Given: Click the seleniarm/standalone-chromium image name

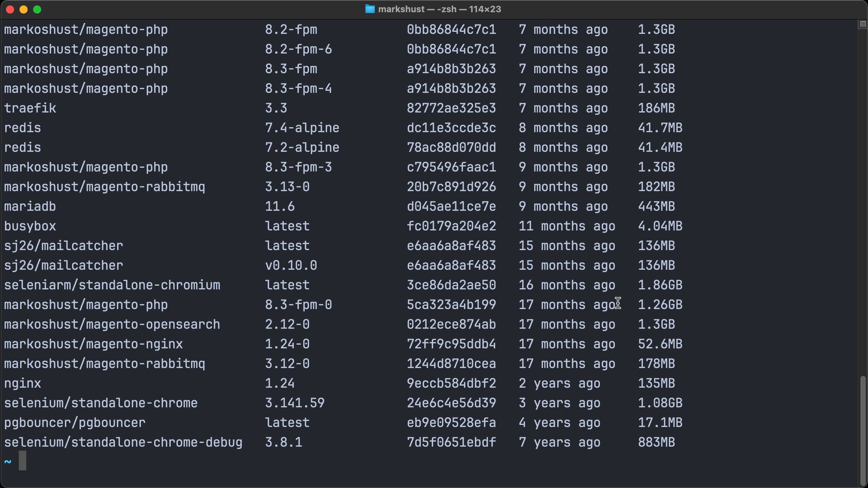Looking at the screenshot, I should [112, 285].
